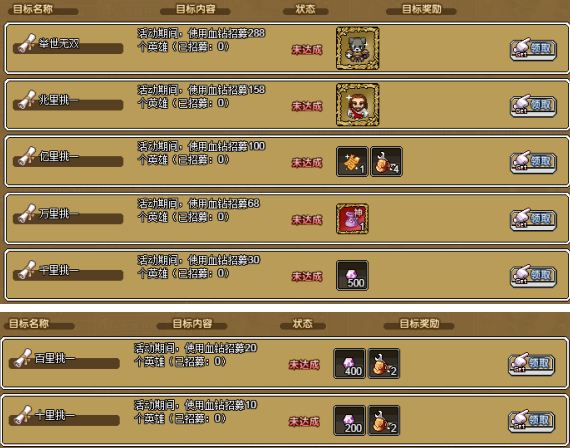Screen dimensions: 570x448
Task: Click the 200 purple gem reward
Action: coord(349,420)
